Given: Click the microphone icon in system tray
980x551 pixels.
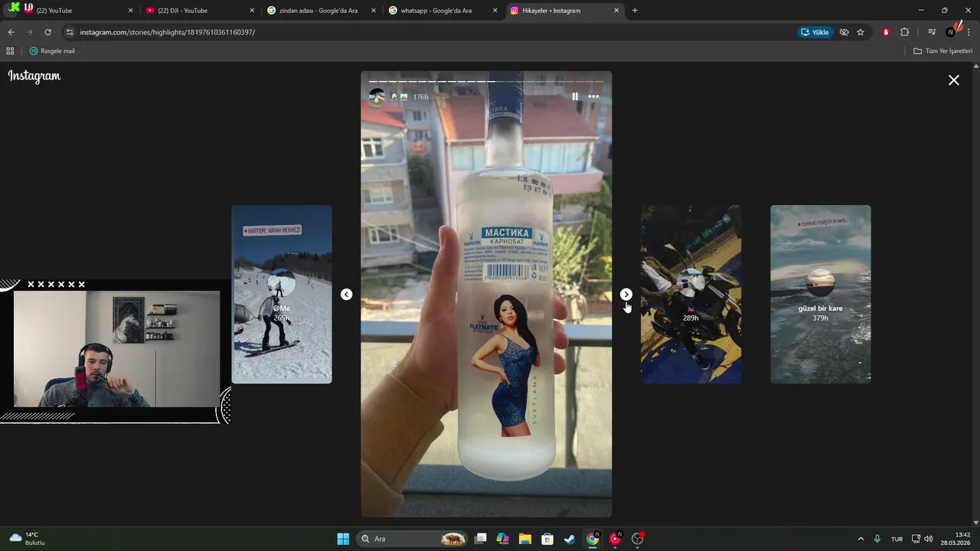Looking at the screenshot, I should click(x=877, y=539).
